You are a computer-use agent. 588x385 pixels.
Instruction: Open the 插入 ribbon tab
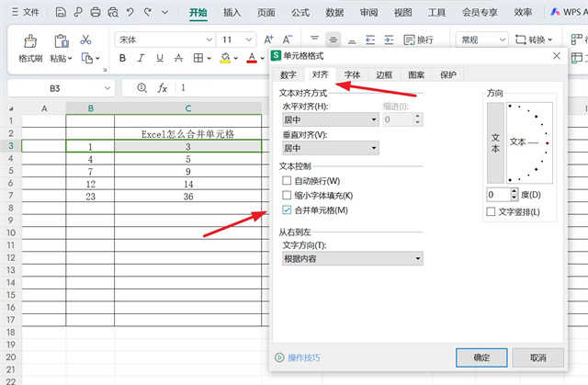pyautogui.click(x=232, y=12)
